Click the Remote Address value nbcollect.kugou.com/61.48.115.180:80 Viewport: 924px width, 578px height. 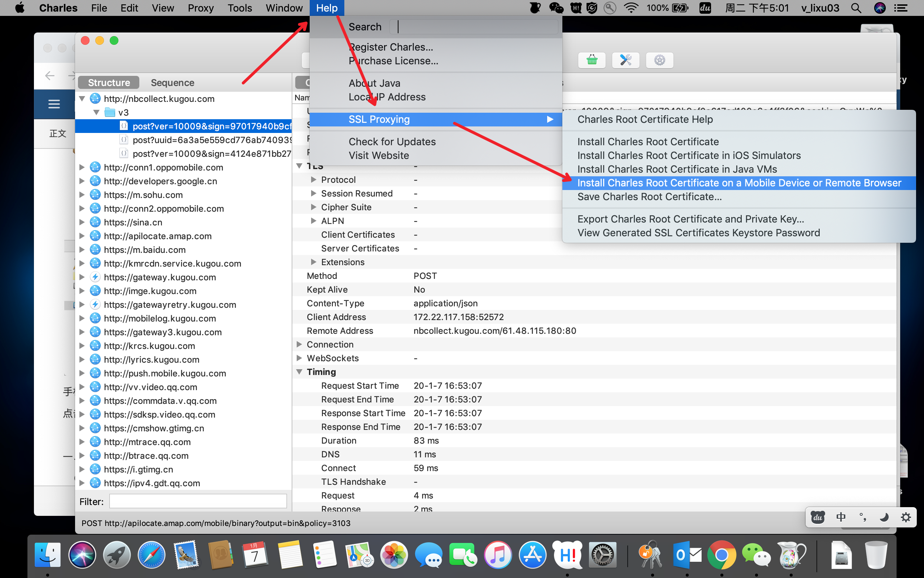click(495, 331)
